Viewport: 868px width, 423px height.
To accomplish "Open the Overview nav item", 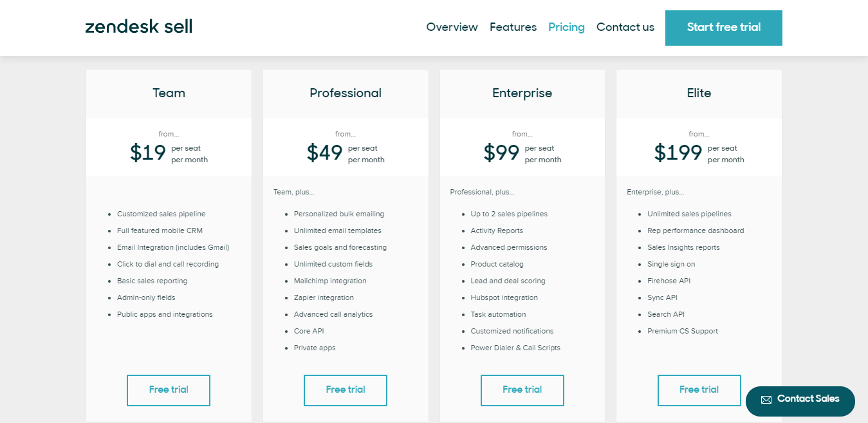I will pyautogui.click(x=452, y=27).
